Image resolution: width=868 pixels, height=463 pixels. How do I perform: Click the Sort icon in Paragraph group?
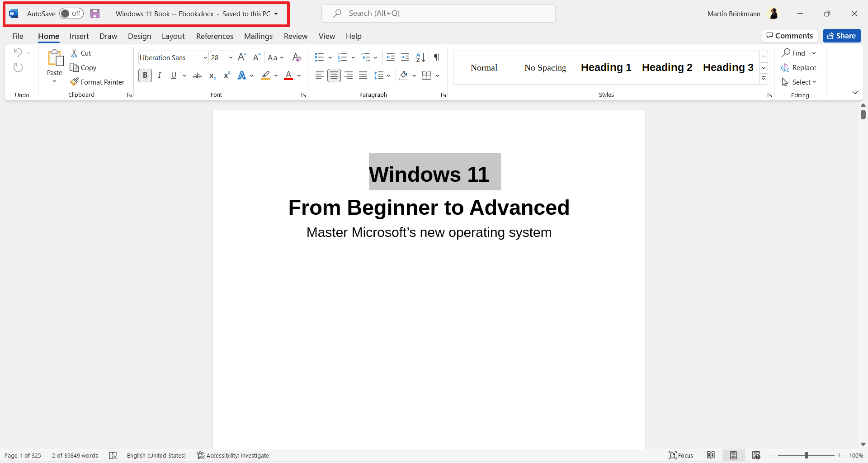[420, 57]
